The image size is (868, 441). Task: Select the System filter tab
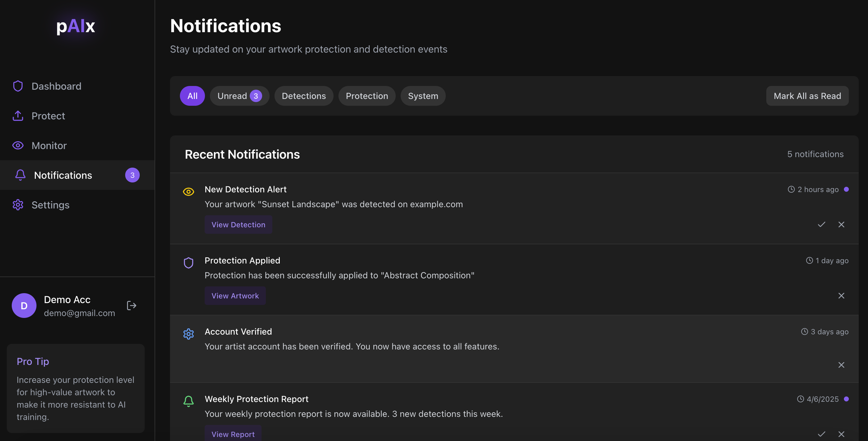(423, 96)
